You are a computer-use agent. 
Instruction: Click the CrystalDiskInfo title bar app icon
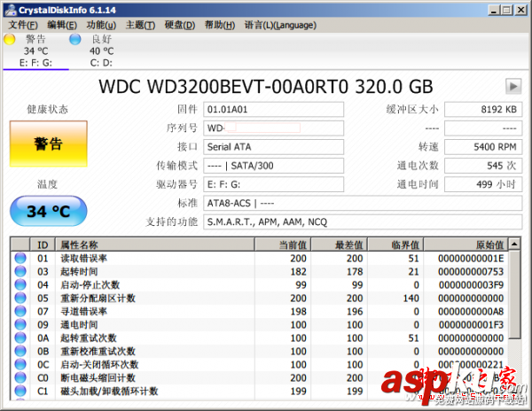11,10
